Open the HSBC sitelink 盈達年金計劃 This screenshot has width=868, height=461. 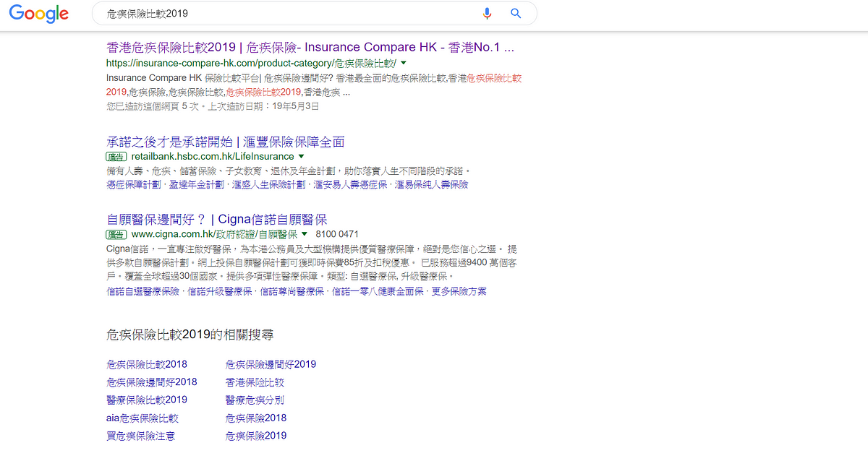196,185
